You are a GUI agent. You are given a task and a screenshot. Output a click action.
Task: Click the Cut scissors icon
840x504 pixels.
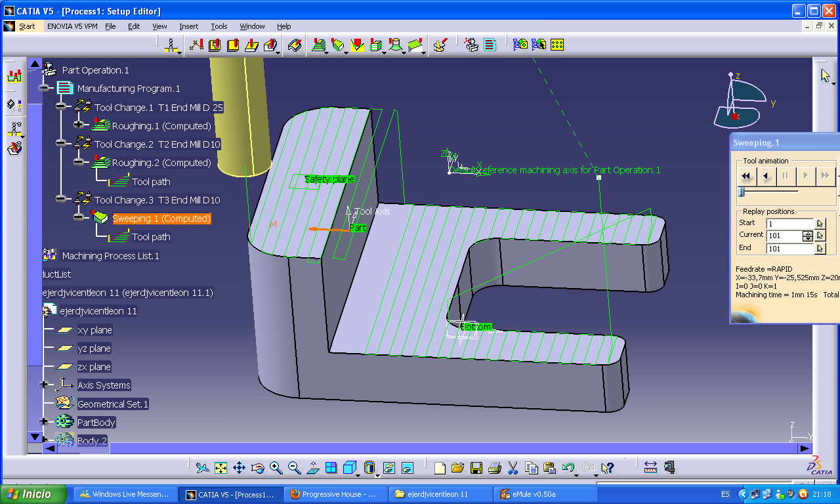point(513,468)
